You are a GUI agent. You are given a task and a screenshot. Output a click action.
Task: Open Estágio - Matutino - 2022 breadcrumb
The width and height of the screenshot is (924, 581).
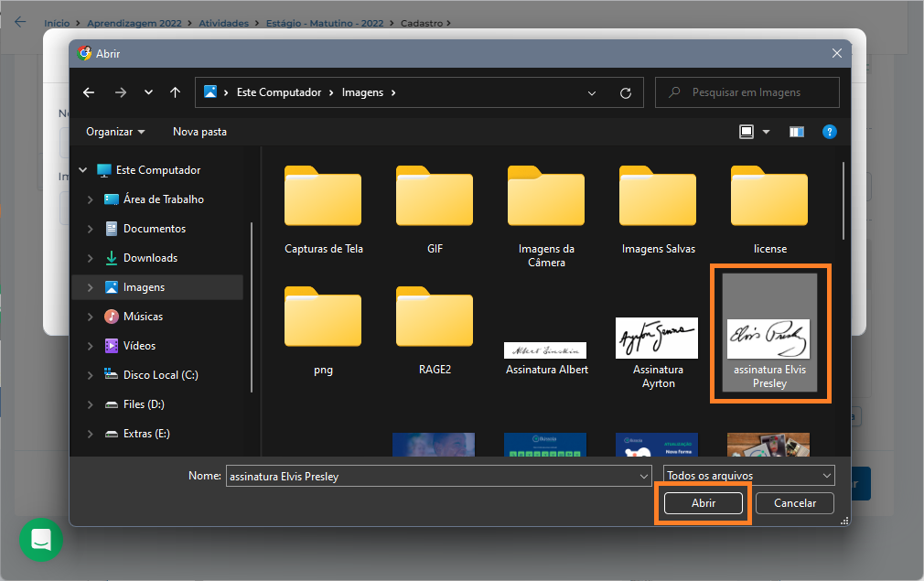[325, 23]
